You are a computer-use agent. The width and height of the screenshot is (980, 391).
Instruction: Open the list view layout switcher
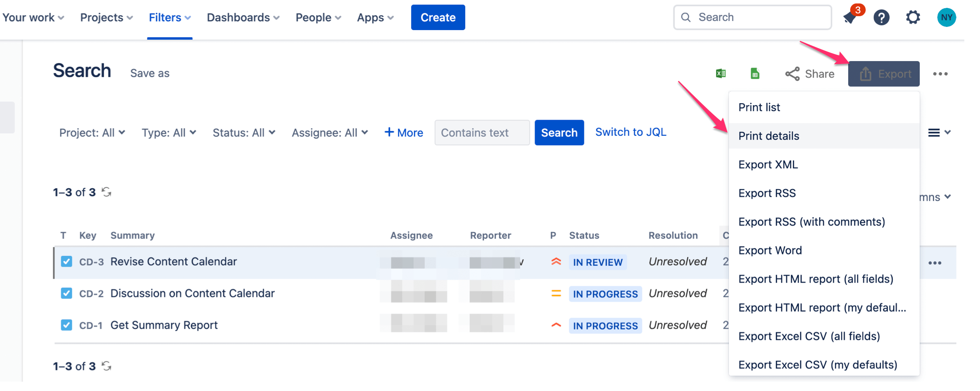point(939,133)
